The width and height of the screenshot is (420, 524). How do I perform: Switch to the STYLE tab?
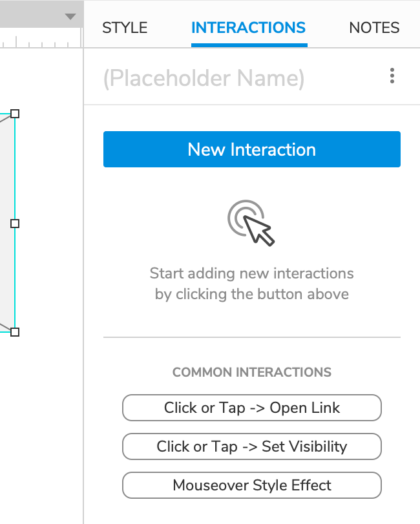pyautogui.click(x=125, y=28)
